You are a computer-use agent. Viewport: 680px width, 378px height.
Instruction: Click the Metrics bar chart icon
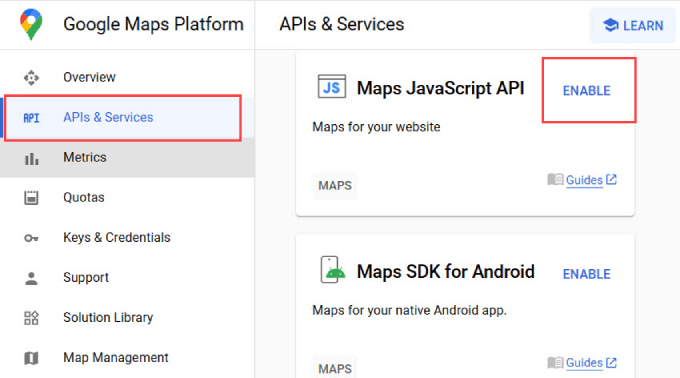click(31, 159)
